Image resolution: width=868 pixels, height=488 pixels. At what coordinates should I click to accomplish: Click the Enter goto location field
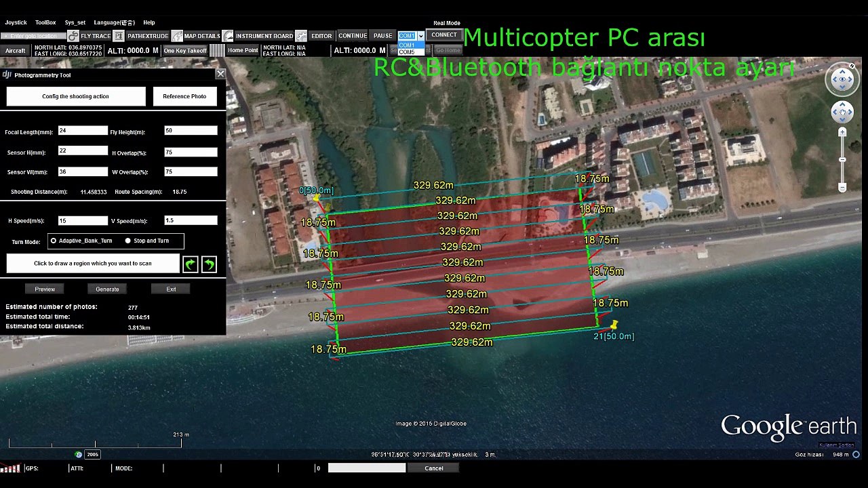coord(34,36)
